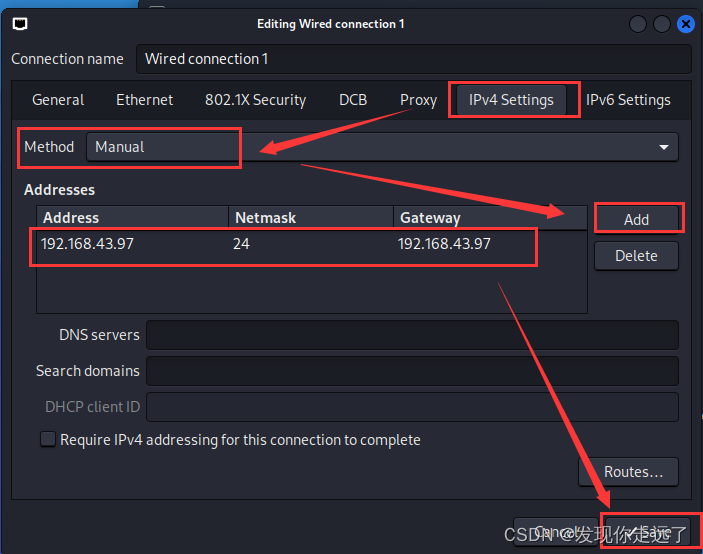Open the Ethernet tab
This screenshot has height=554, width=703.
click(144, 100)
